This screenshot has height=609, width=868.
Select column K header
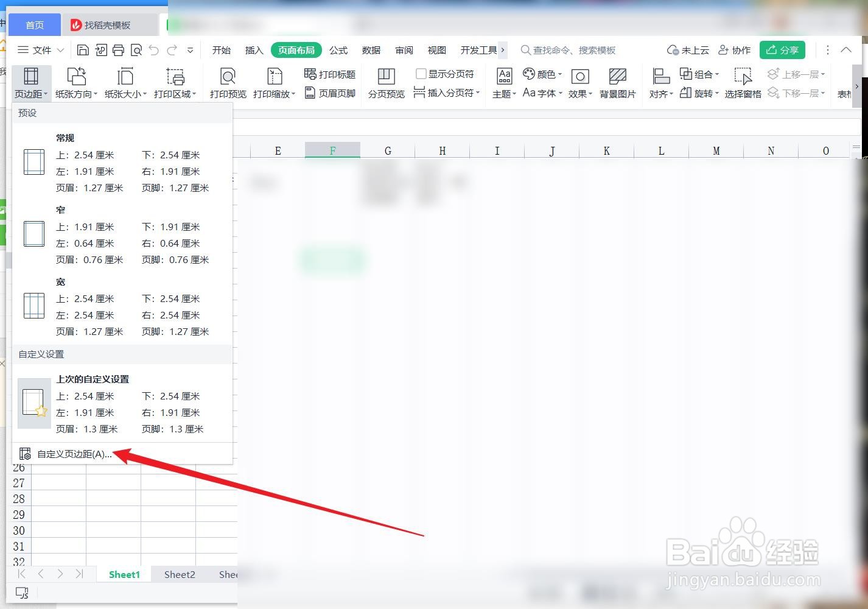(x=606, y=150)
